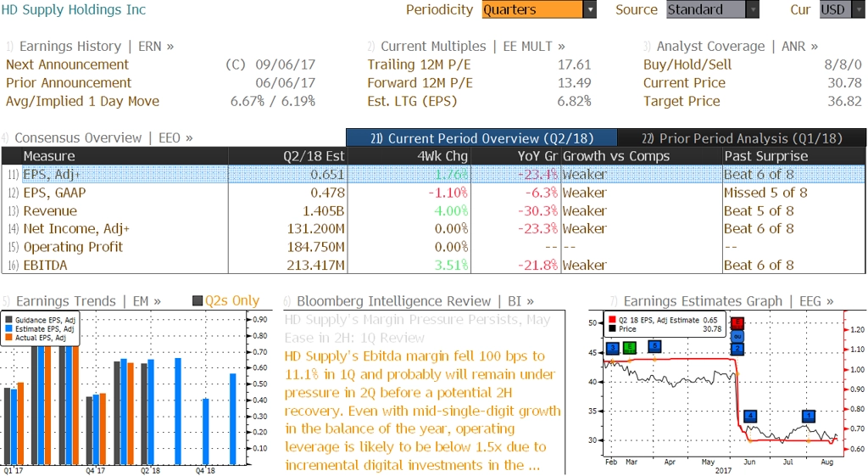Switch to Prior Period Analysis (Q1/18) tab
Screen dimensions: 868x476
(742, 138)
